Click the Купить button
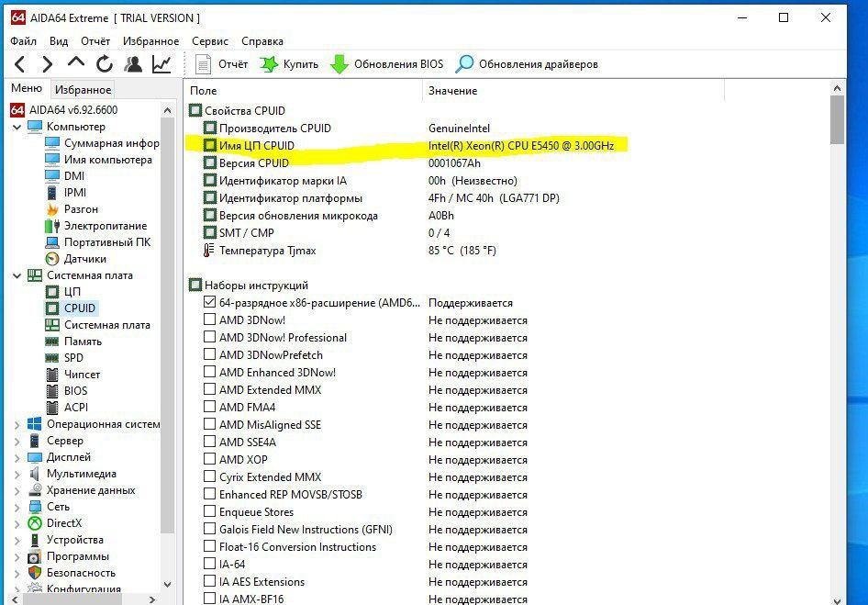868x605 pixels. click(289, 64)
